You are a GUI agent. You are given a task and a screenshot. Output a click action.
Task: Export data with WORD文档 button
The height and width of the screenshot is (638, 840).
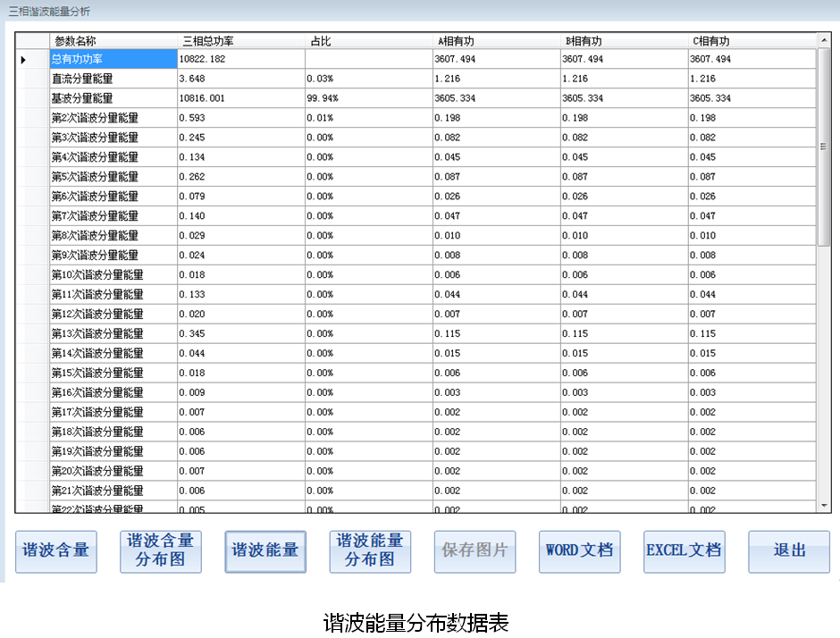coord(579,551)
